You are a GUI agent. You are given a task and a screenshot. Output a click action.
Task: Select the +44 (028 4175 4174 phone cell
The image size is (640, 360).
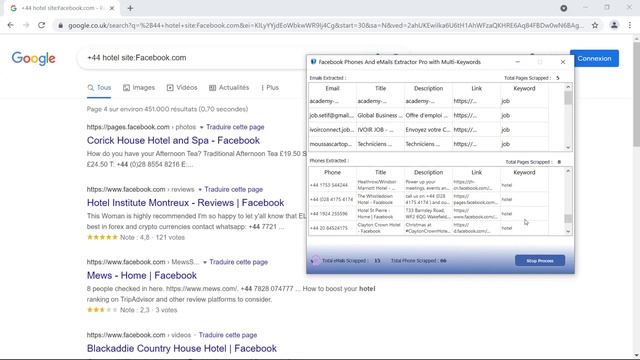(332, 199)
